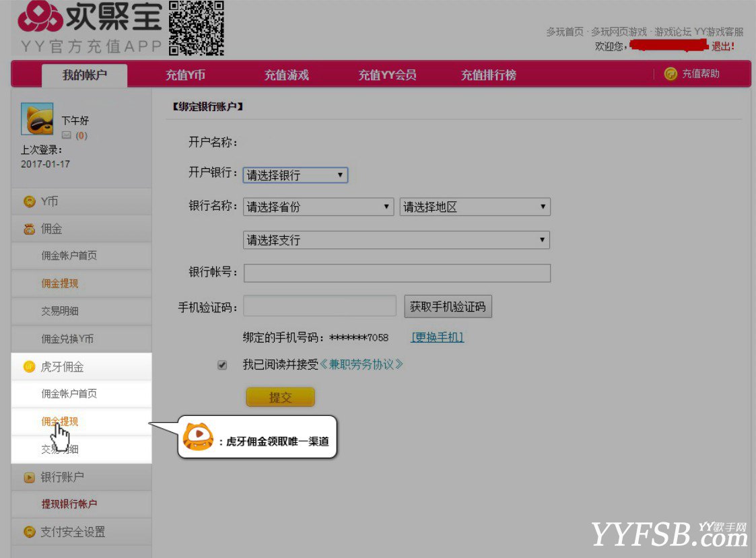The image size is (756, 558).
Task: Open the 佣金兑换Y币 sidebar item
Action: (x=67, y=339)
